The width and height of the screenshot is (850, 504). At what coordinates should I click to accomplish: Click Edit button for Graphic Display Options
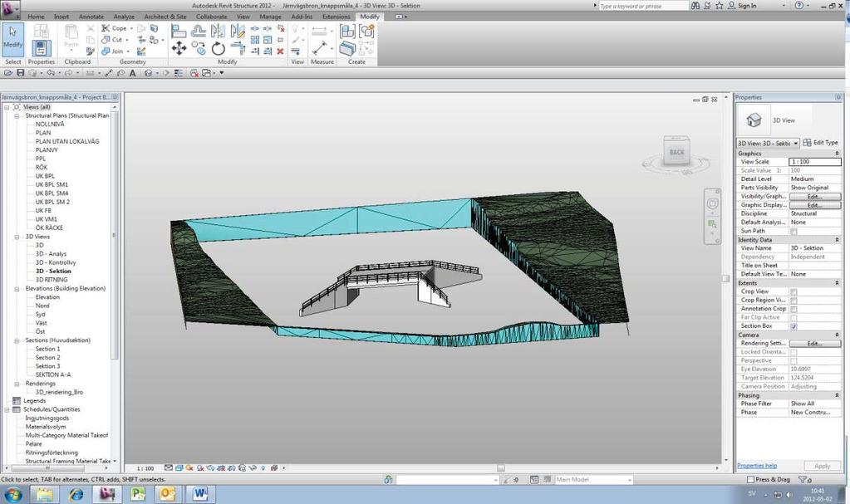click(815, 205)
